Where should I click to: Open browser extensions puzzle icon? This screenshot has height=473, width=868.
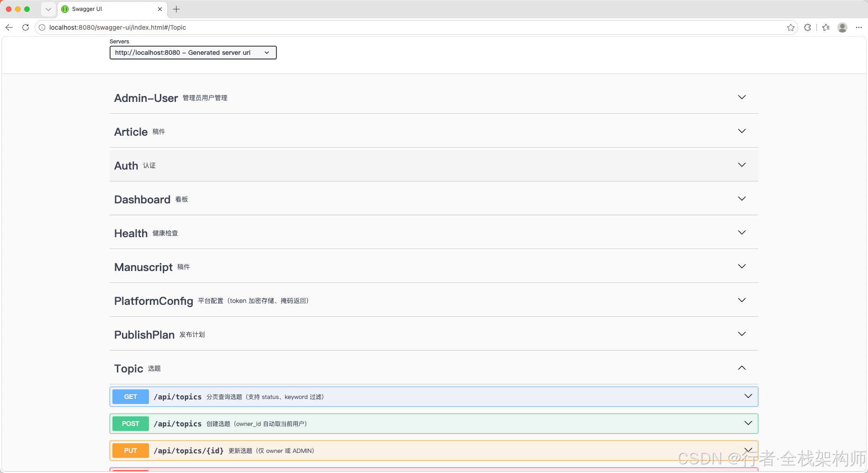[808, 27]
